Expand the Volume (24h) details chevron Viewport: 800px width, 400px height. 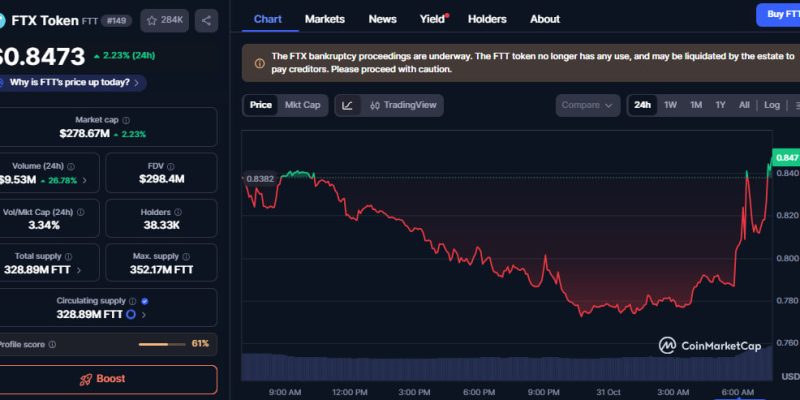[84, 180]
